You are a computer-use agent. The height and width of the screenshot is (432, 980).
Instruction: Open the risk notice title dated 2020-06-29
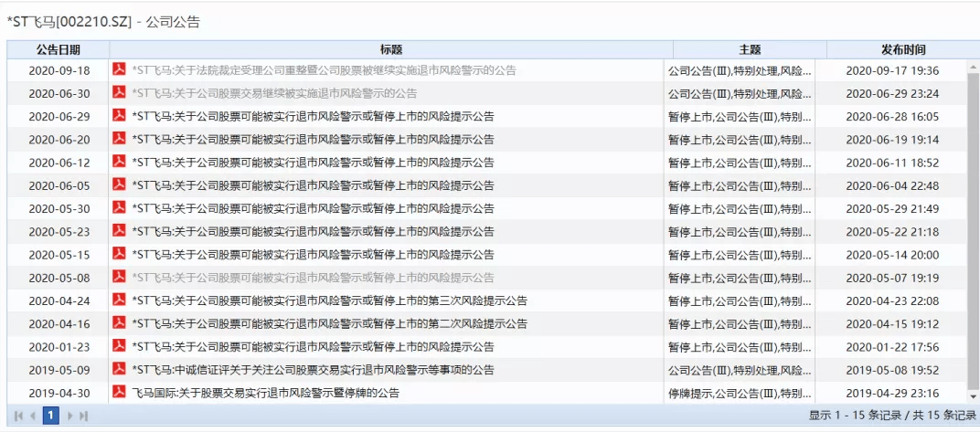[x=314, y=117]
